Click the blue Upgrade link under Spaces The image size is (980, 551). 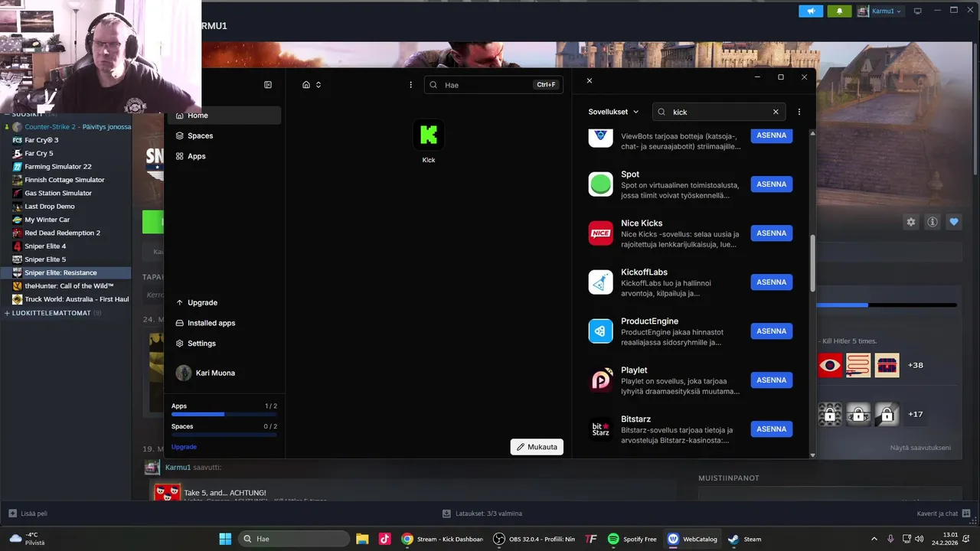click(184, 447)
